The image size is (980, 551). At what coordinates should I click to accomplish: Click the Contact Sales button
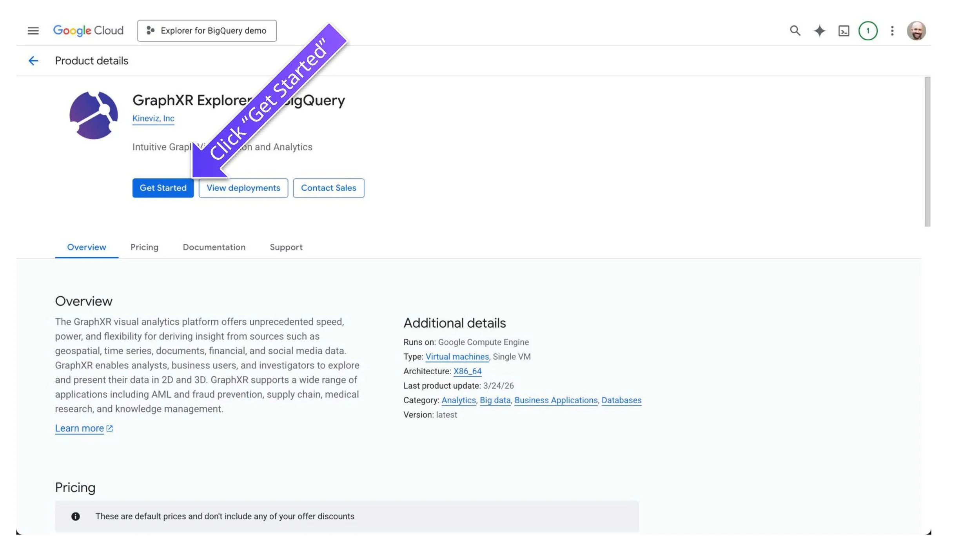coord(328,188)
